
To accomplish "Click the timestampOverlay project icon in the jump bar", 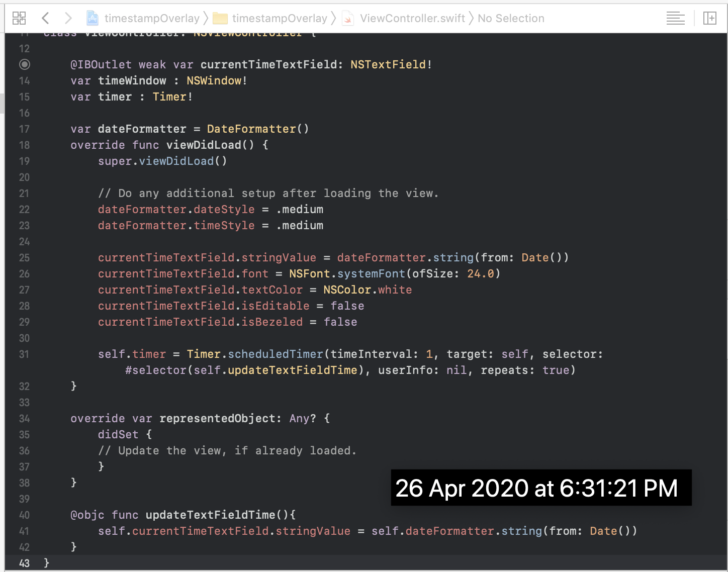I will click(93, 19).
